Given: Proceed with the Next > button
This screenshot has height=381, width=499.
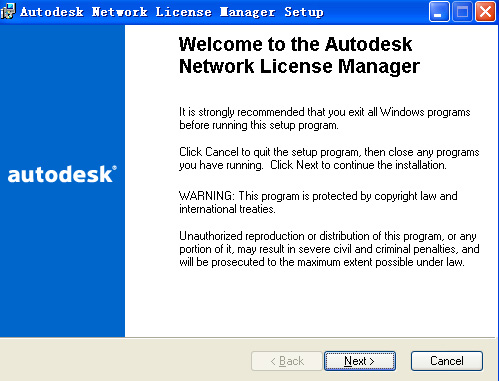Looking at the screenshot, I should (360, 361).
